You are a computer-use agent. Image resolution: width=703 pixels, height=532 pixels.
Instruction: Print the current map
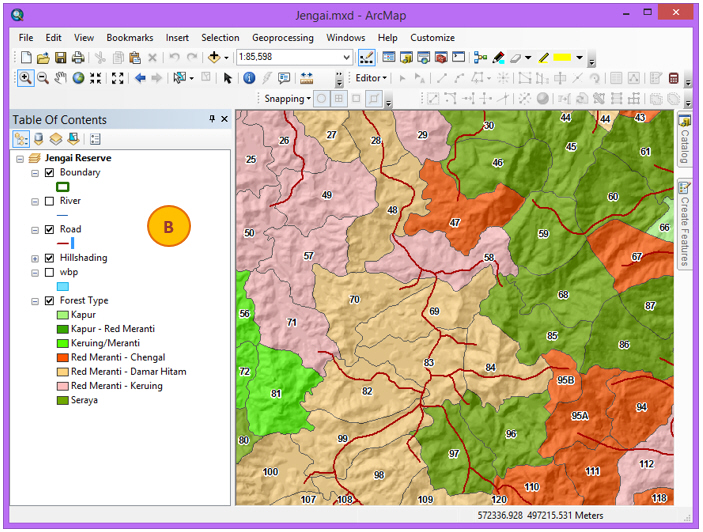click(x=78, y=57)
